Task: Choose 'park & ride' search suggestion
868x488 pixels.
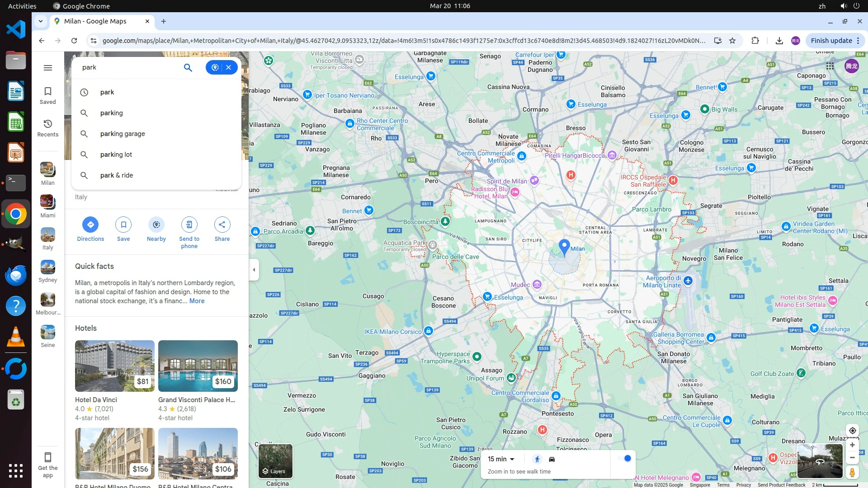Action: tap(117, 175)
